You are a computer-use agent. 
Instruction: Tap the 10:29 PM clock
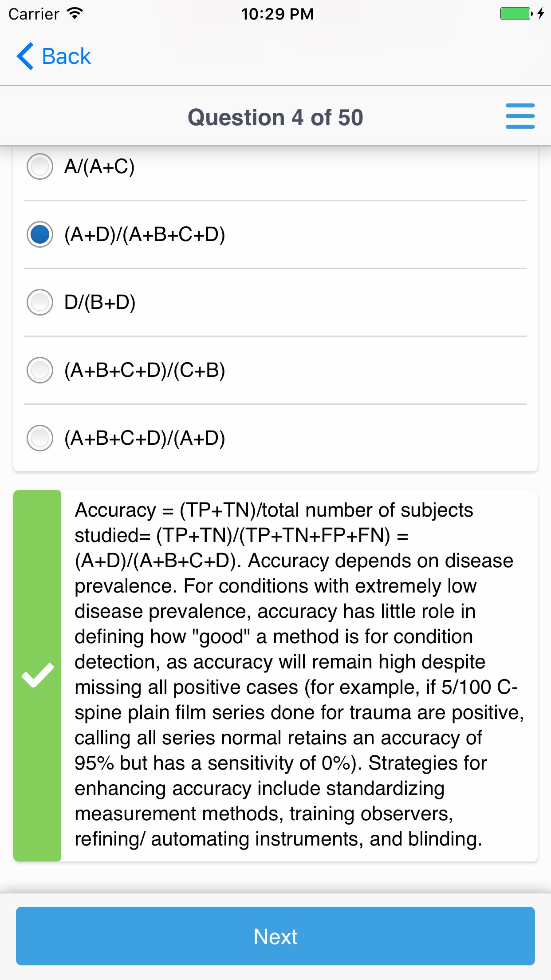[277, 14]
